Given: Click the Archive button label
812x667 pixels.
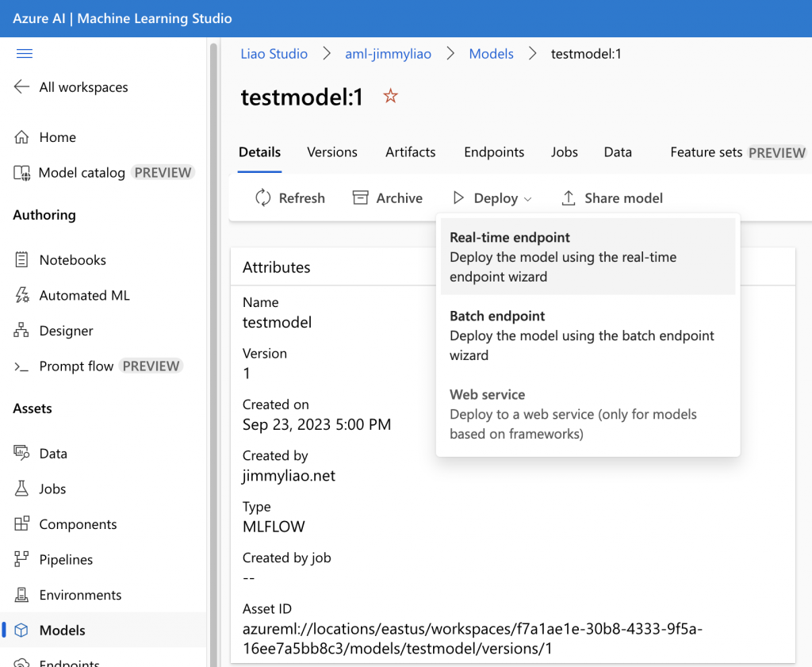Looking at the screenshot, I should pos(399,197).
